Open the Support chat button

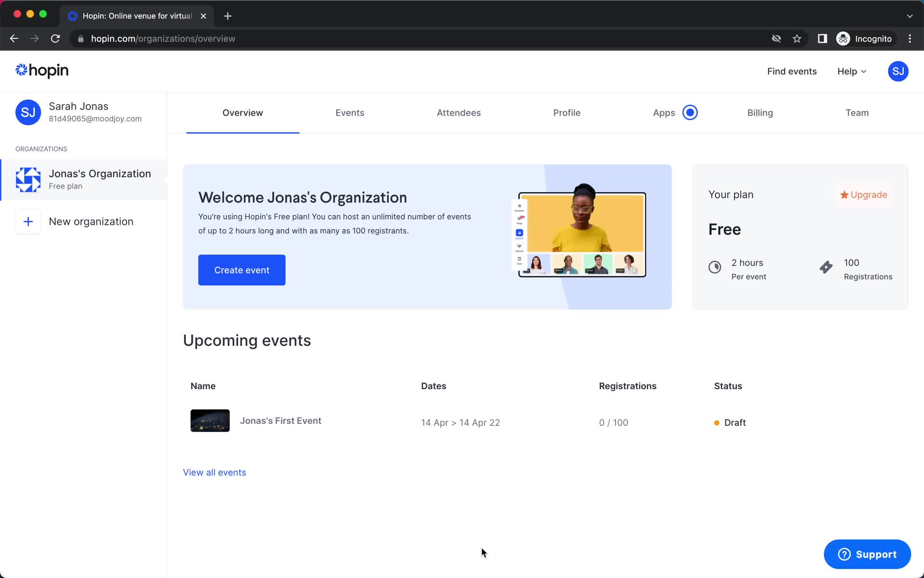point(867,554)
